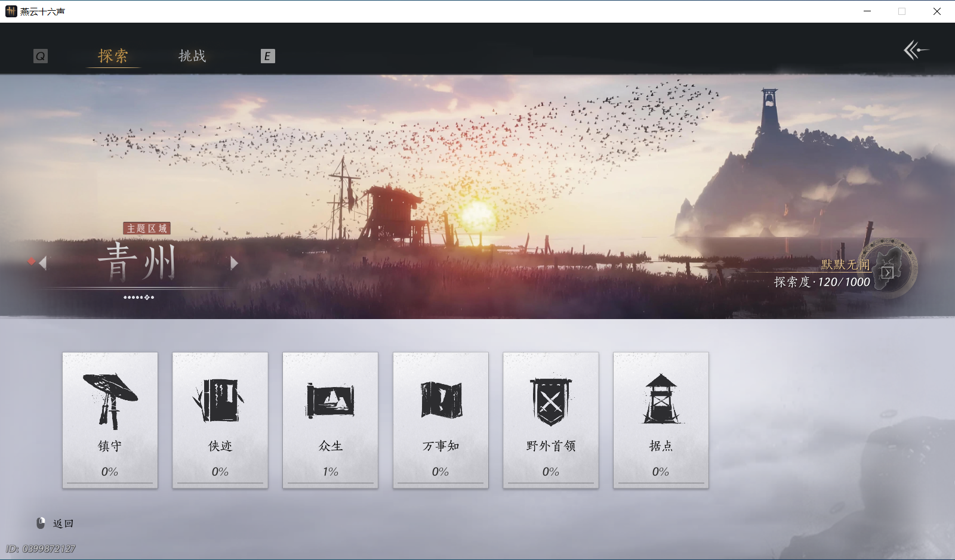
Task: Click the 返回 button
Action: click(63, 524)
